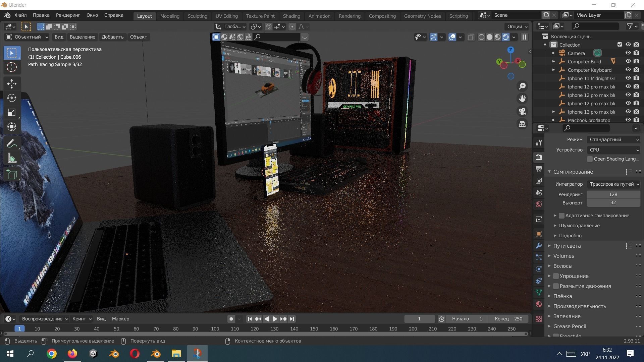Open the Render properties tab
This screenshot has height=362, width=644.
pos(539,157)
